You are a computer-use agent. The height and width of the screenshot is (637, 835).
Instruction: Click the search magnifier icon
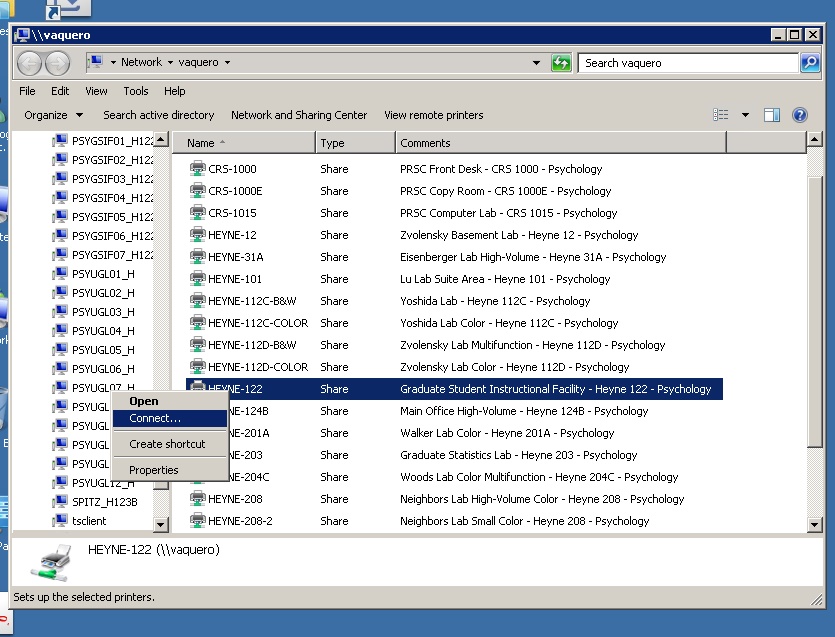tap(810, 63)
